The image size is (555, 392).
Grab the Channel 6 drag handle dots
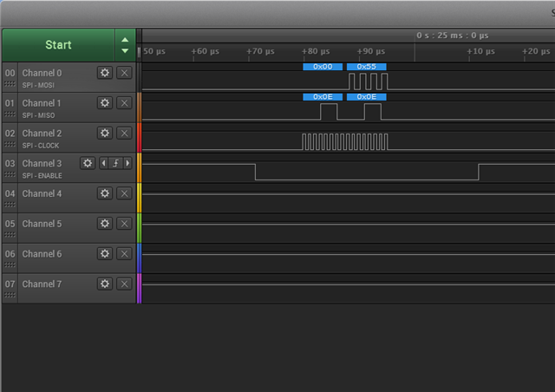pyautogui.click(x=10, y=265)
